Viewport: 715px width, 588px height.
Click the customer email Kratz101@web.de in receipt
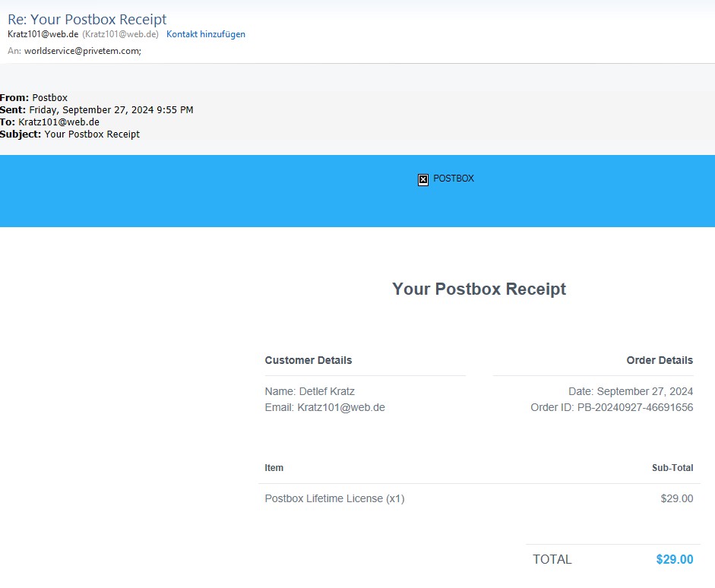point(340,407)
